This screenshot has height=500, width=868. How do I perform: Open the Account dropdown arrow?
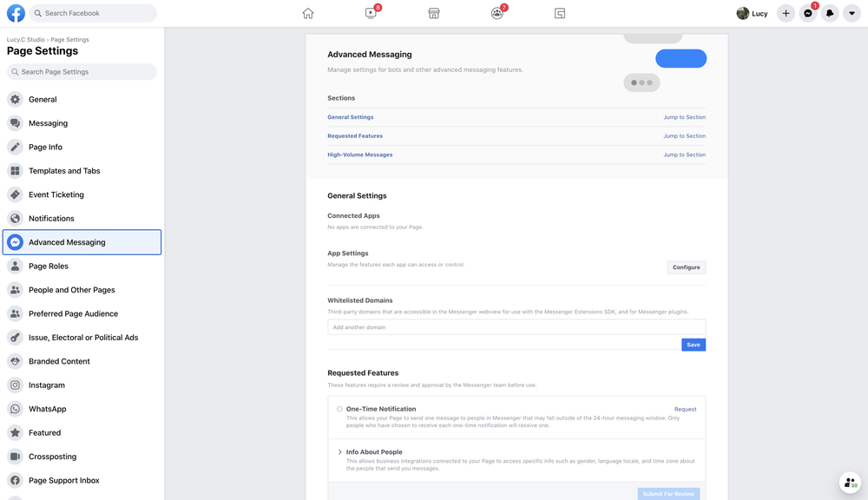(852, 13)
